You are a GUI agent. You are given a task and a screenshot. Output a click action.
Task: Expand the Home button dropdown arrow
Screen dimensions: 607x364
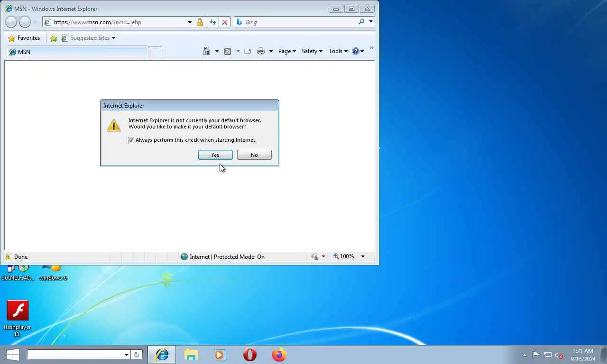pyautogui.click(x=217, y=51)
